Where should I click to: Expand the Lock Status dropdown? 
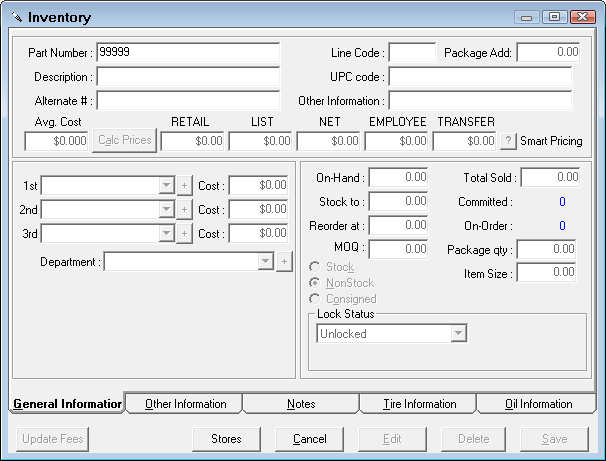[x=459, y=334]
